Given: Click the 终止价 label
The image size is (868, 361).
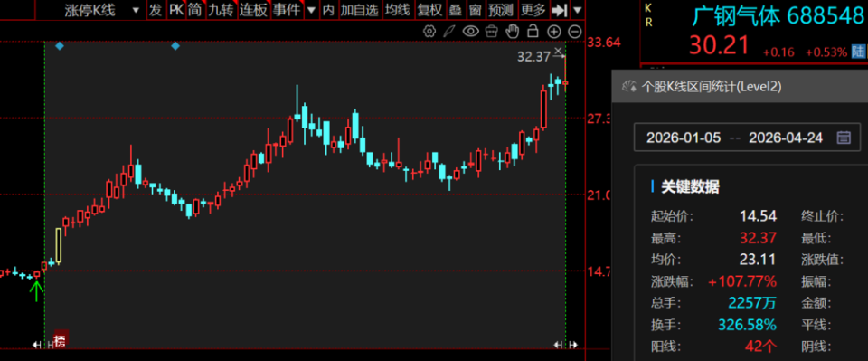Looking at the screenshot, I should 822,216.
